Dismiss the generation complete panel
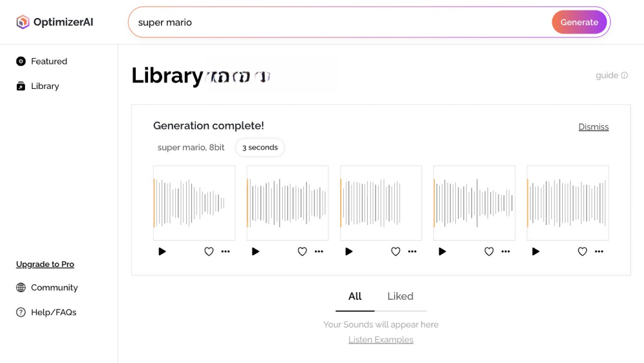 click(x=593, y=127)
